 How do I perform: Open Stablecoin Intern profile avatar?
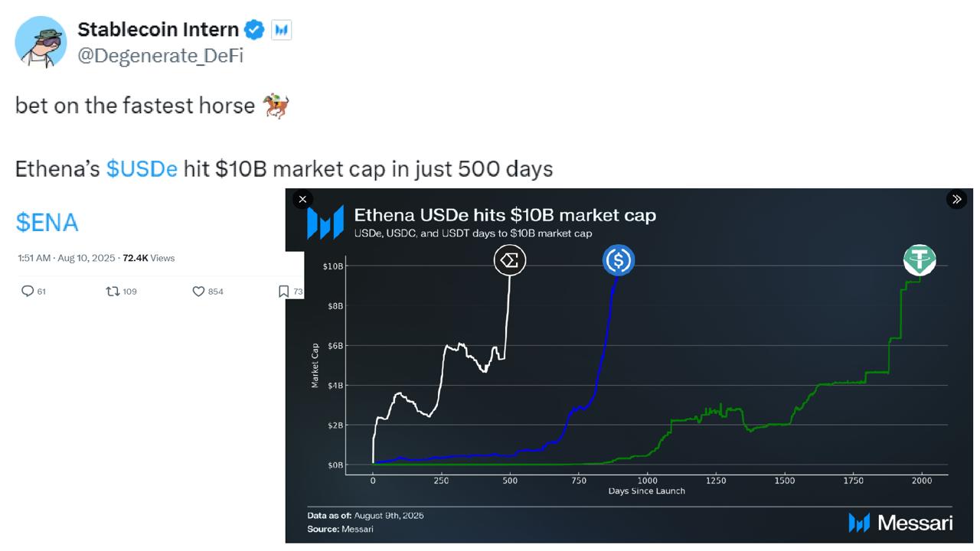coord(41,41)
